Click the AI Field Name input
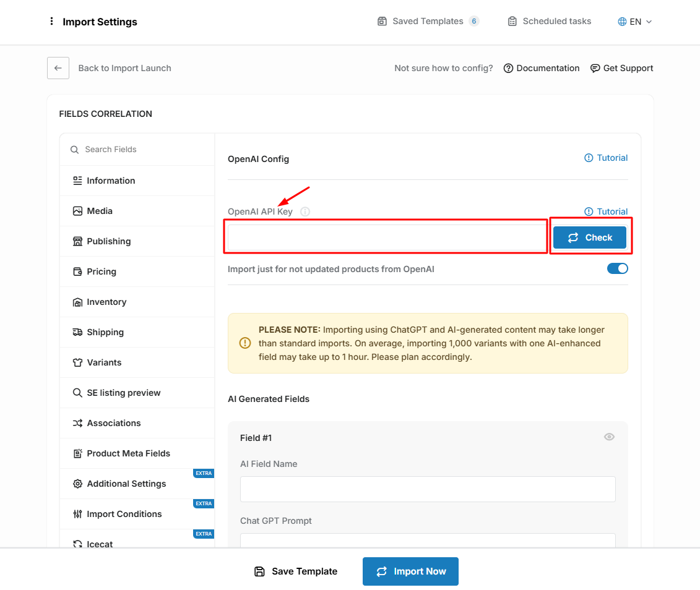 click(428, 489)
